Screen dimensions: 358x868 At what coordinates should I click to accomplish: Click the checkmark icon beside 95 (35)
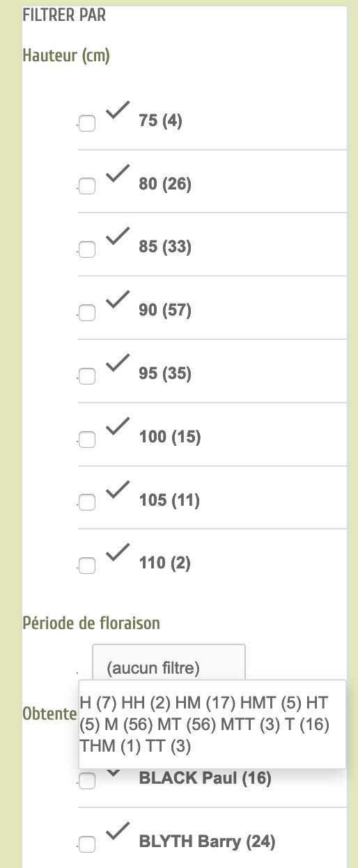(118, 363)
